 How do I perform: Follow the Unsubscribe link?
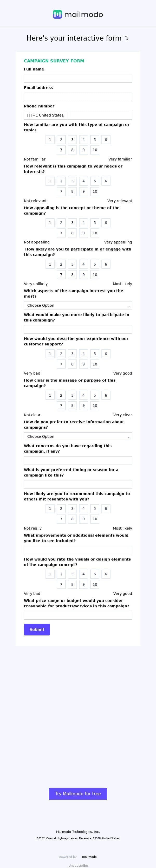click(78, 865)
